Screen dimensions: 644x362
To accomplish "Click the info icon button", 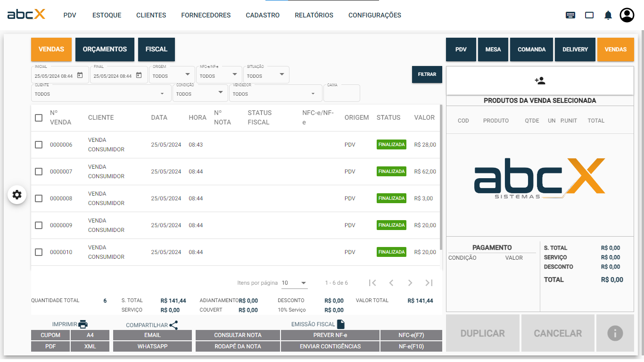I will (x=615, y=333).
